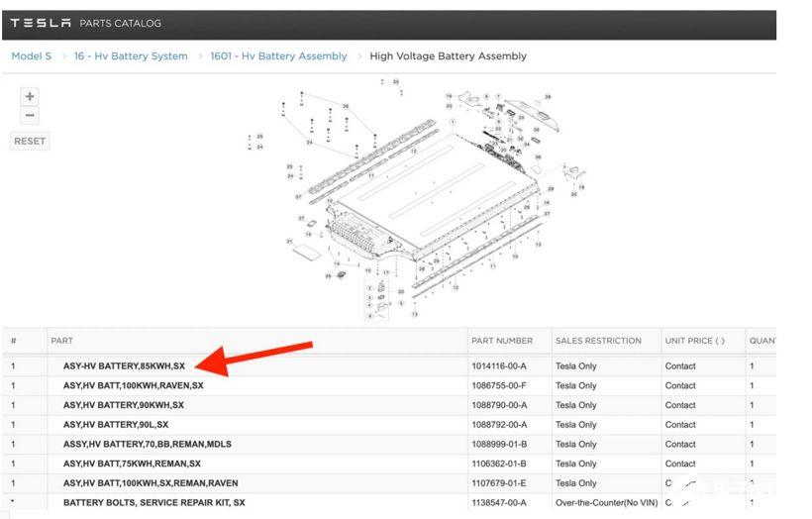Go to 16 - Hv Battery System breadcrumb

[x=131, y=55]
